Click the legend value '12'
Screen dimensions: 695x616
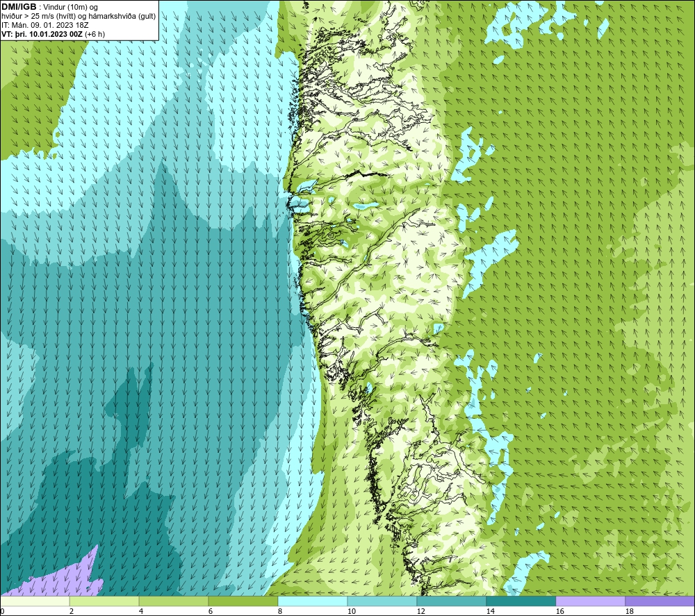coord(420,611)
